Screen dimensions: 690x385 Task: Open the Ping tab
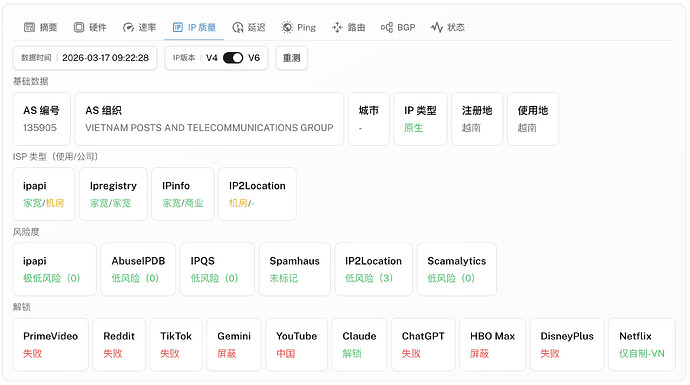tap(298, 27)
